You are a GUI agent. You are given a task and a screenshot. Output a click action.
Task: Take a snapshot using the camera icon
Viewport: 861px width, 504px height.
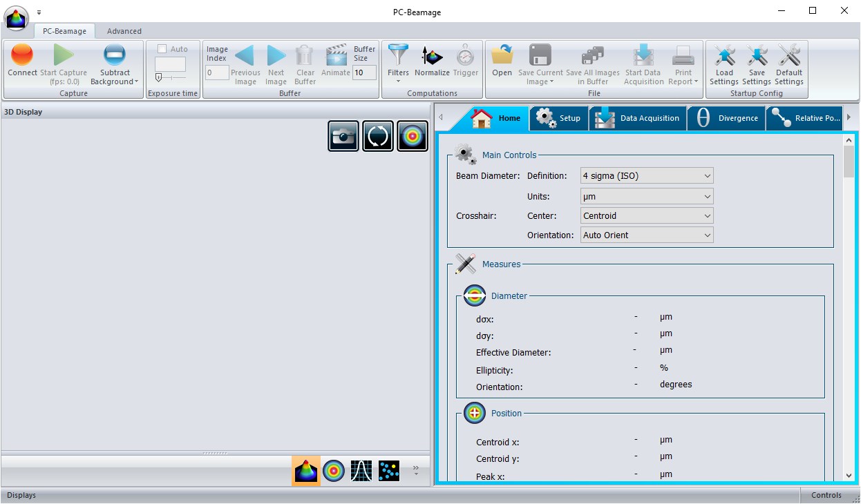[x=343, y=136]
